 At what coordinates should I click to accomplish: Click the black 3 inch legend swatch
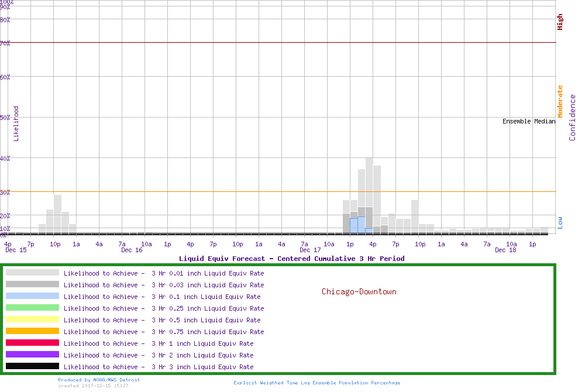32,366
